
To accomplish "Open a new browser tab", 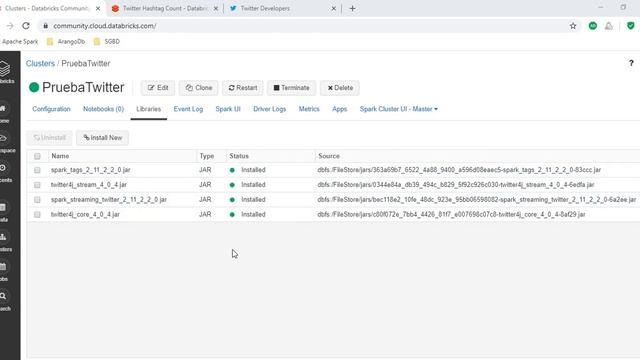I will [352, 8].
